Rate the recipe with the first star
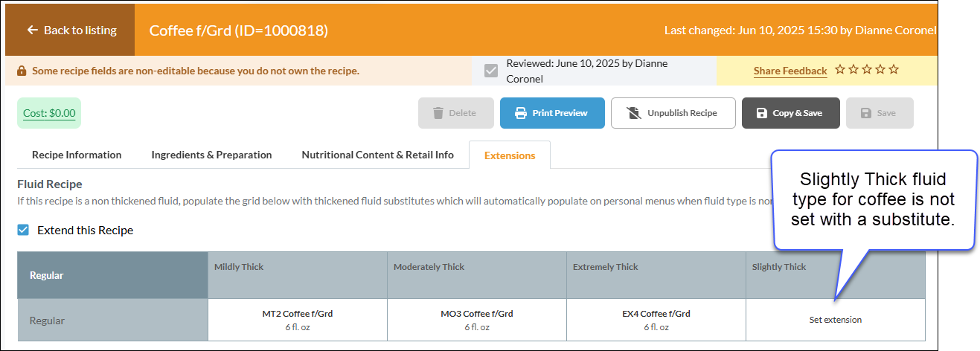980x351 pixels. click(x=840, y=70)
